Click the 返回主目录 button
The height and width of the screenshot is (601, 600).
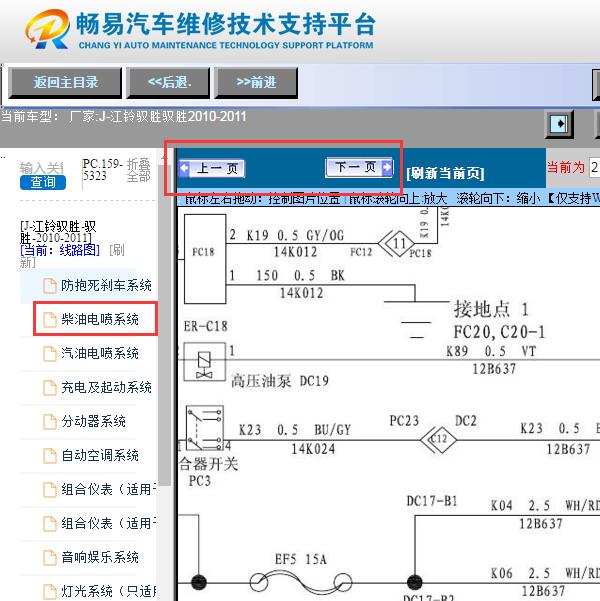[x=65, y=83]
